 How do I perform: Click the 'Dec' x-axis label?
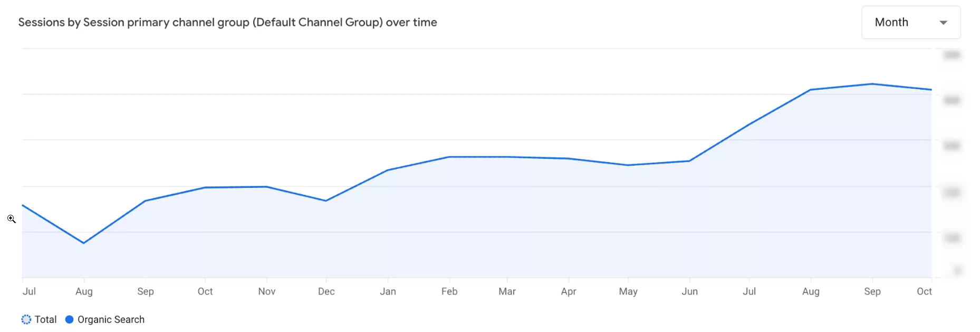326,291
